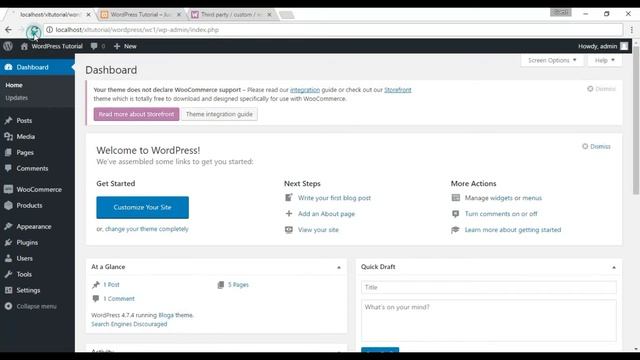Click the What's on your mind textarea
This screenshot has width=640, height=360.
point(489,320)
